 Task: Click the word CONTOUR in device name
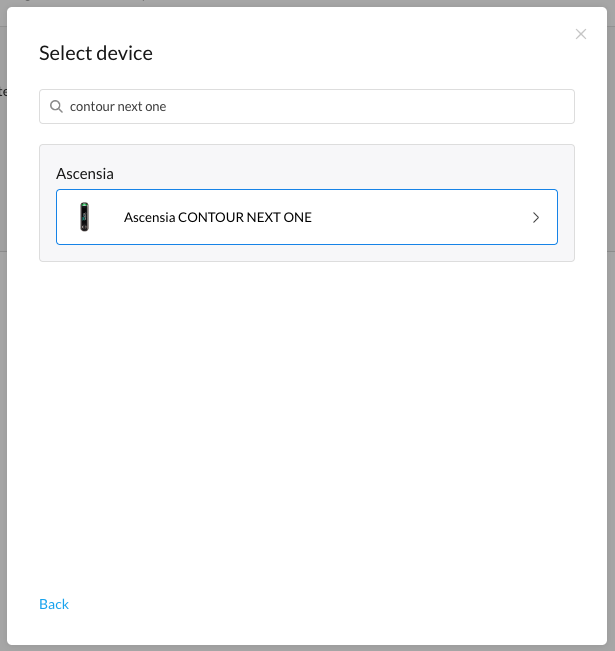coord(211,217)
